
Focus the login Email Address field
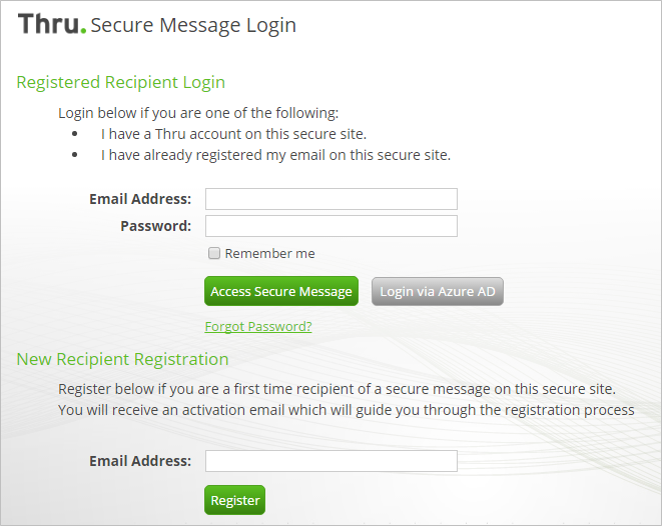coord(331,199)
